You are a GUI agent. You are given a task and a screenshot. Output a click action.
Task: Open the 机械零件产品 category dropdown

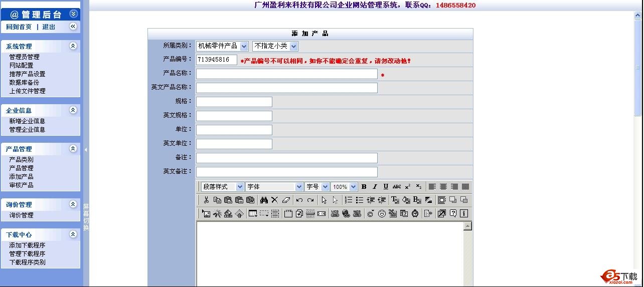pyautogui.click(x=222, y=46)
